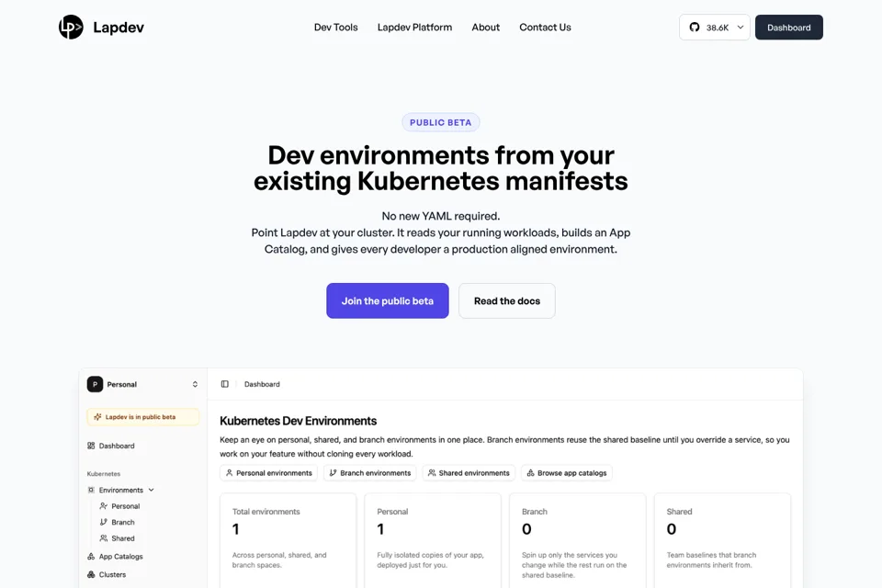Click the Kubernetes sidebar section label
This screenshot has width=882, height=588.
(104, 474)
